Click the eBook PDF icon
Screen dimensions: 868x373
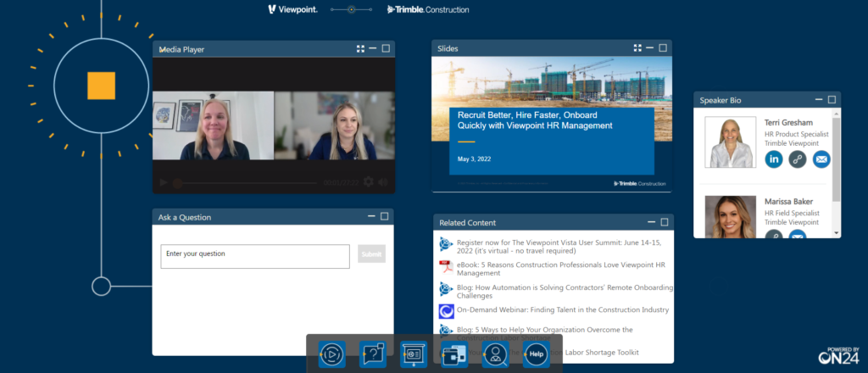[446, 267]
